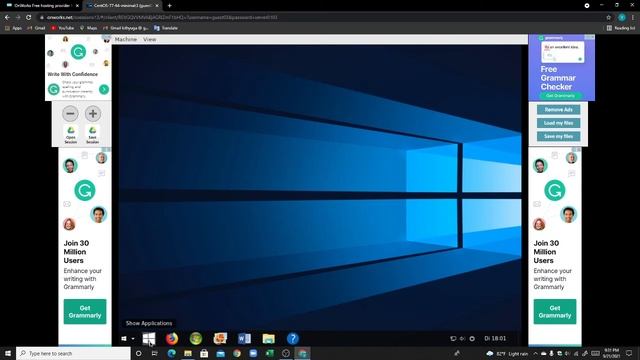Open the VM clock showing Di 18:01
640x360 pixels.
495,338
